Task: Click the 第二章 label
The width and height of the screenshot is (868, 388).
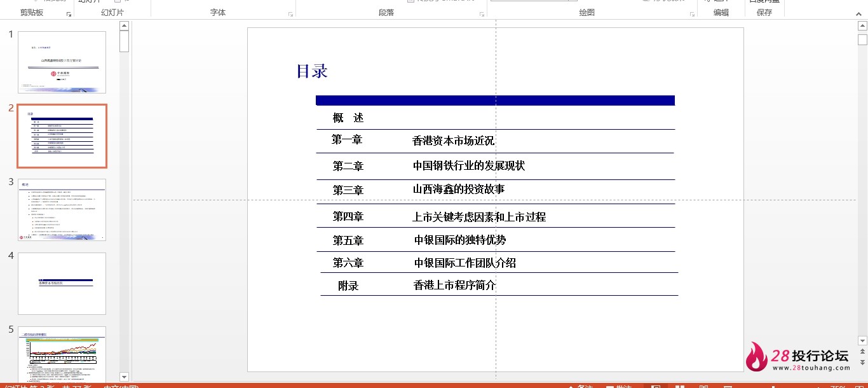Action: click(x=348, y=166)
